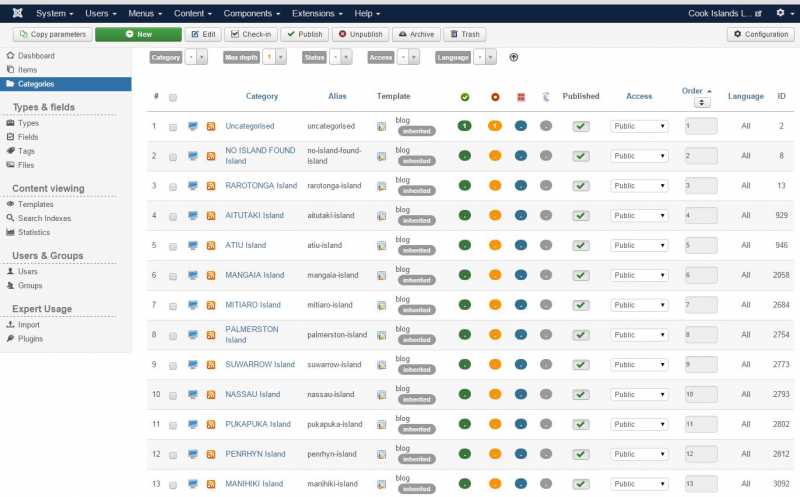The height and width of the screenshot is (497, 800).
Task: Click the monitor preview icon for AITUTAKI Island
Action: click(x=193, y=216)
